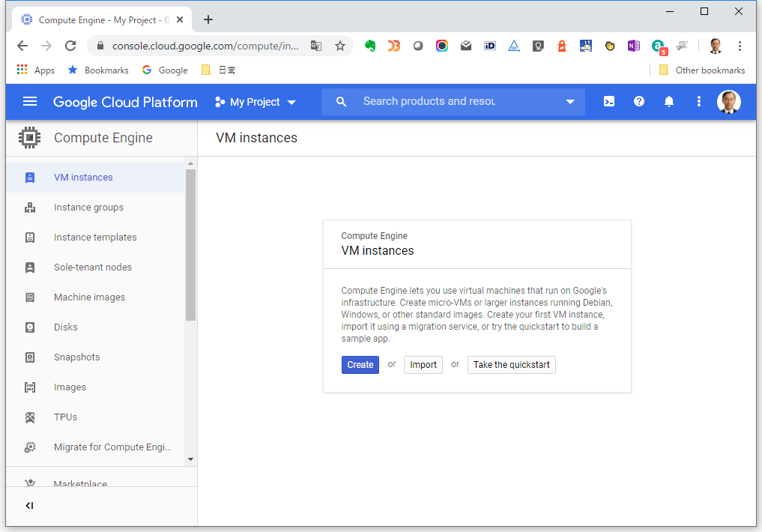Reload the page

[70, 46]
